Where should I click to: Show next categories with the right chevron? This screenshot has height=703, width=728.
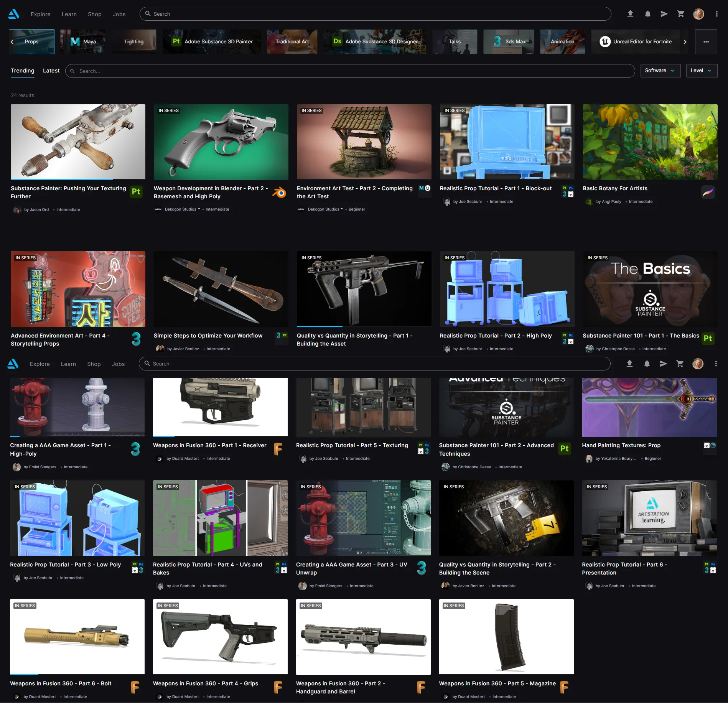point(685,42)
